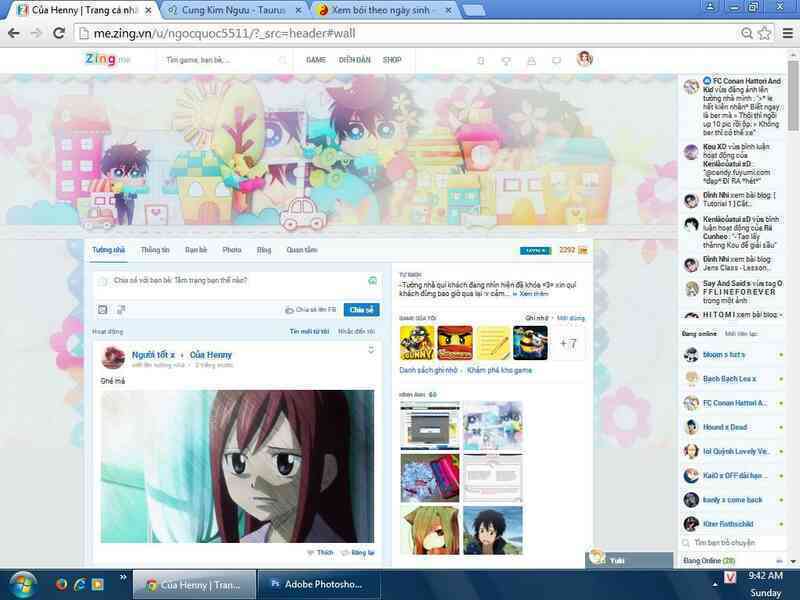Open the Thông tin profile tab
Screen dimensions: 800x600
(155, 250)
